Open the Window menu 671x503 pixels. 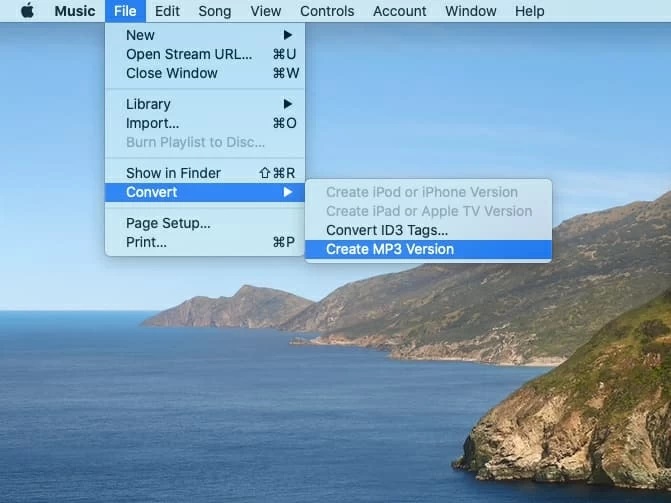(x=470, y=11)
